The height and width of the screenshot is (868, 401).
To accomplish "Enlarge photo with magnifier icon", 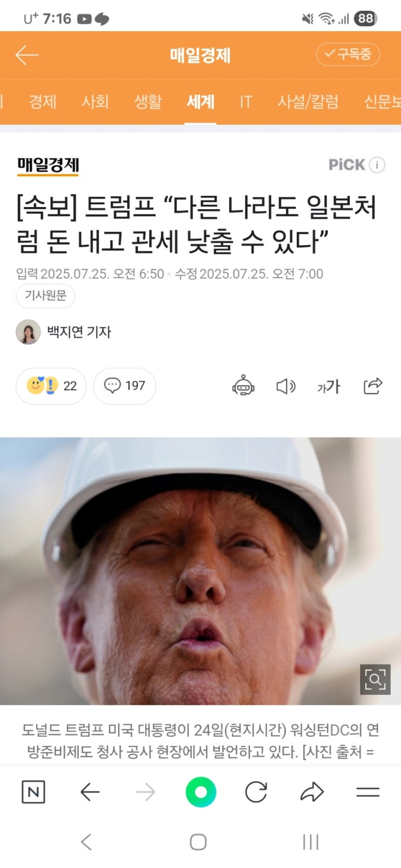I will 375,679.
